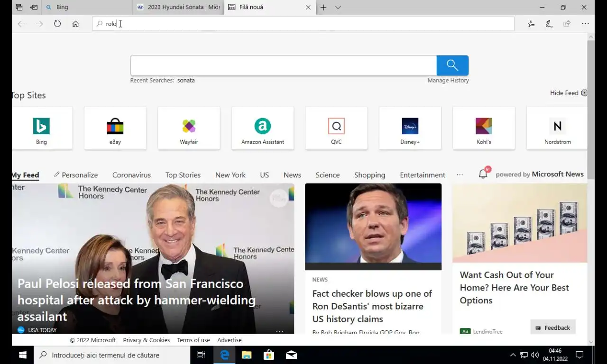Expand more feed categories ellipsis

coord(460,175)
